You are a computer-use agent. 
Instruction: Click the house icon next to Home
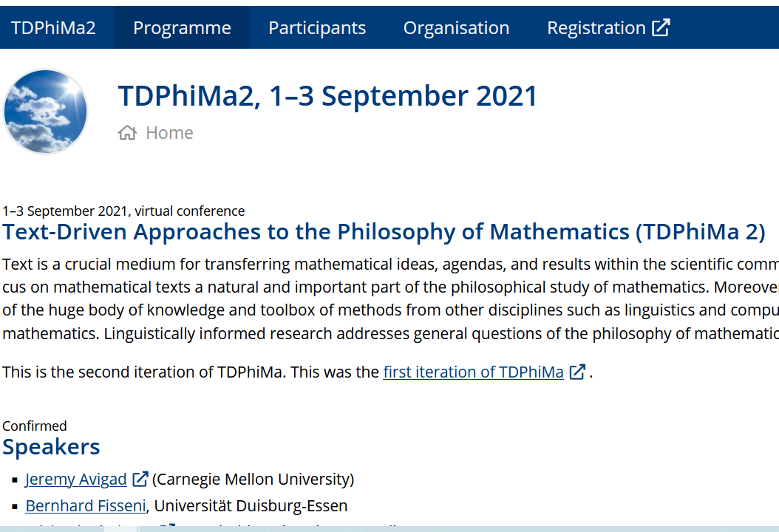pyautogui.click(x=127, y=132)
